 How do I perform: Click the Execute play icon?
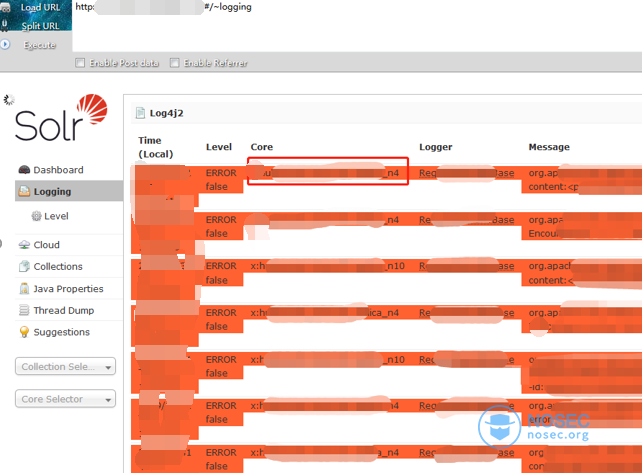click(x=5, y=44)
